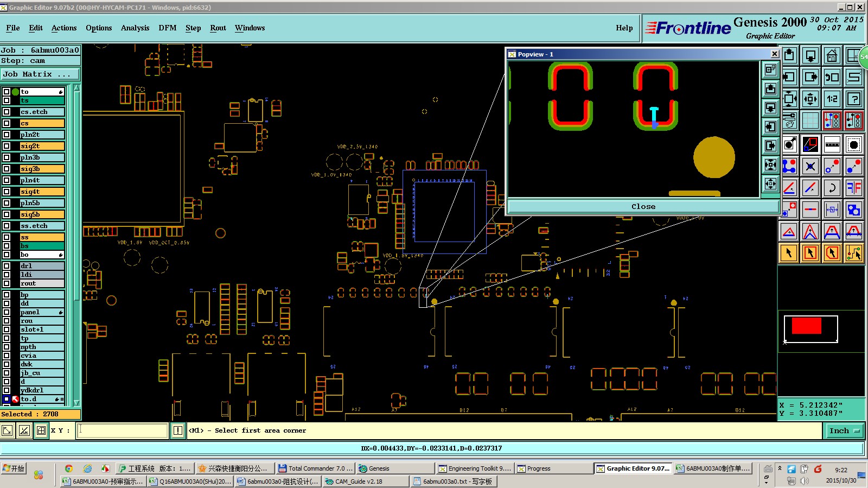Toggle the checkbox for layer cs.etch
Image resolution: width=868 pixels, height=488 pixels.
click(x=7, y=112)
